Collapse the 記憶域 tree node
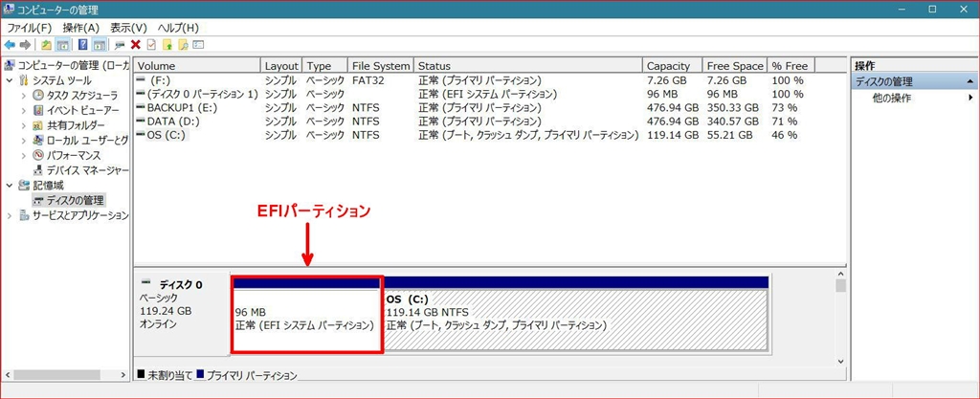This screenshot has height=399, width=980. [x=10, y=186]
